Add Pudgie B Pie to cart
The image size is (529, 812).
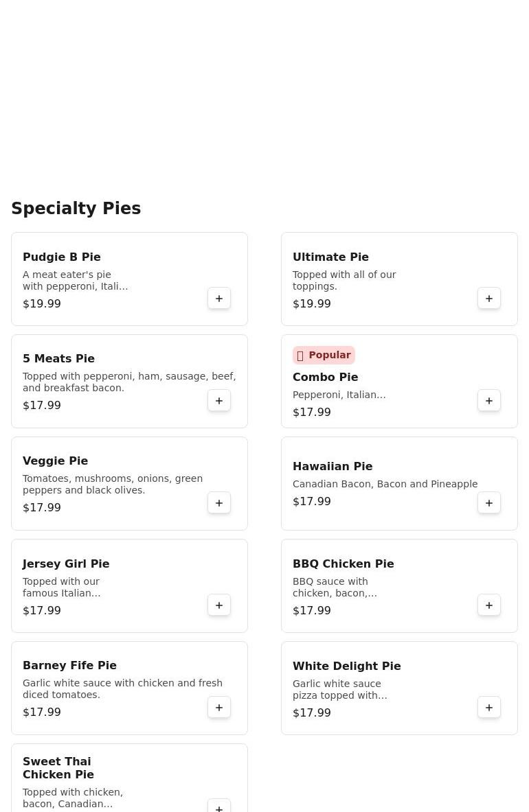coord(219,299)
